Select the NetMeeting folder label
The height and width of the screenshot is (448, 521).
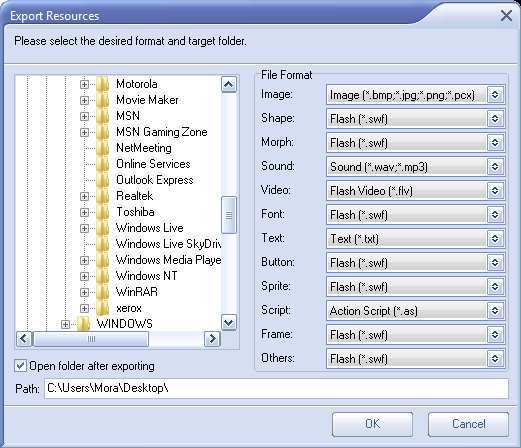tap(144, 148)
